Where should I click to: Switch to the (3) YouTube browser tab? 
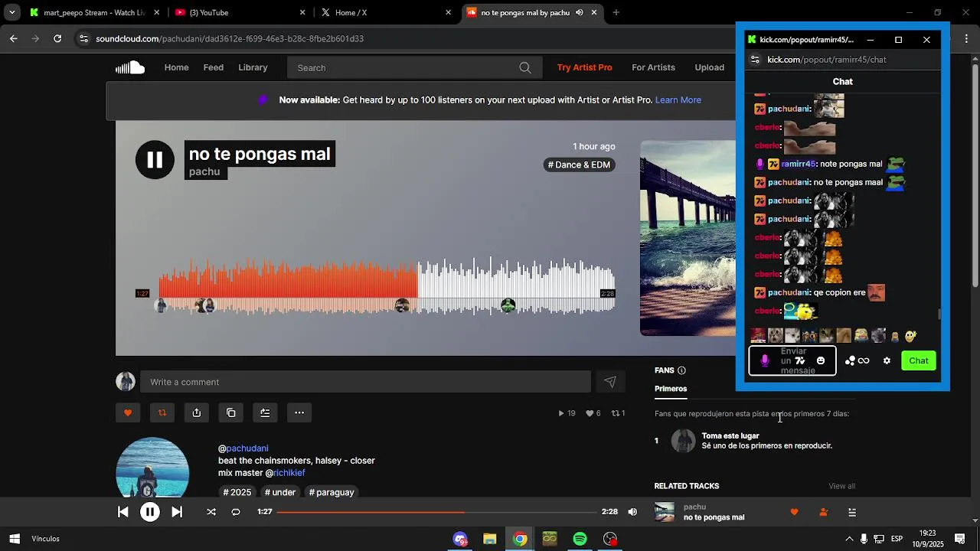click(240, 12)
